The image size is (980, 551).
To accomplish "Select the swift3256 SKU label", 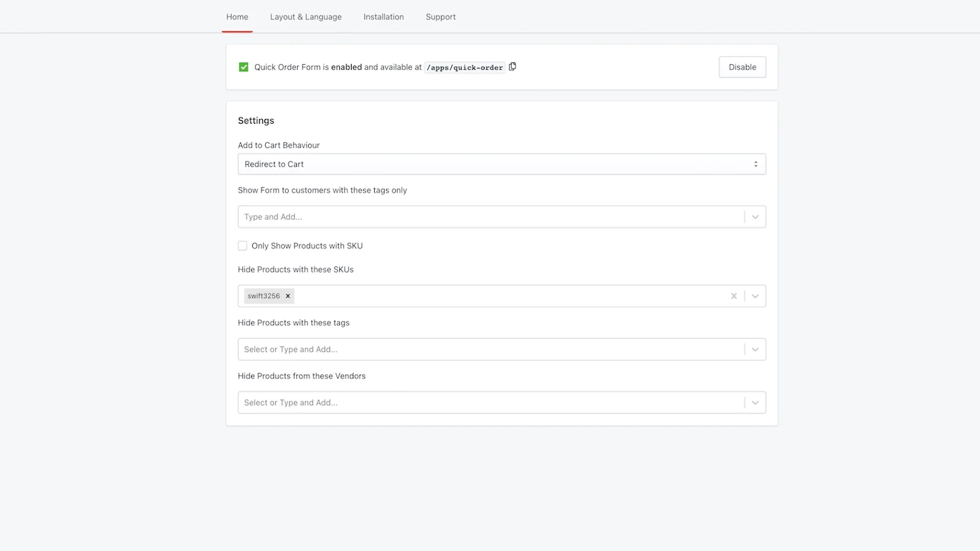I will coord(263,296).
